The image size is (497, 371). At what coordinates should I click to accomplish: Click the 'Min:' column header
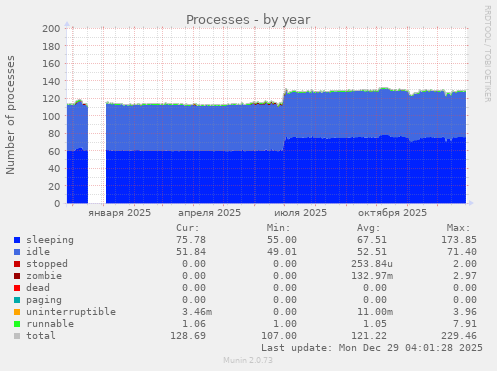[278, 228]
